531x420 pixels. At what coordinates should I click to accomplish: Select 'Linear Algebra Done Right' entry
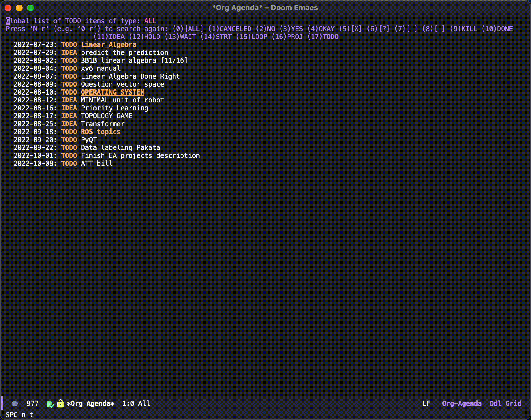click(130, 76)
